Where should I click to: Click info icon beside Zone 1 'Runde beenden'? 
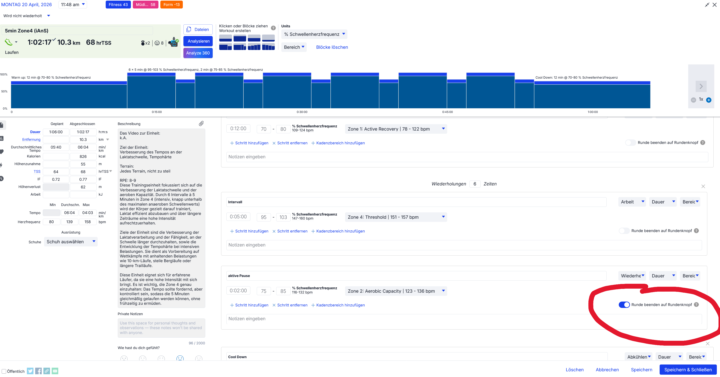click(703, 143)
